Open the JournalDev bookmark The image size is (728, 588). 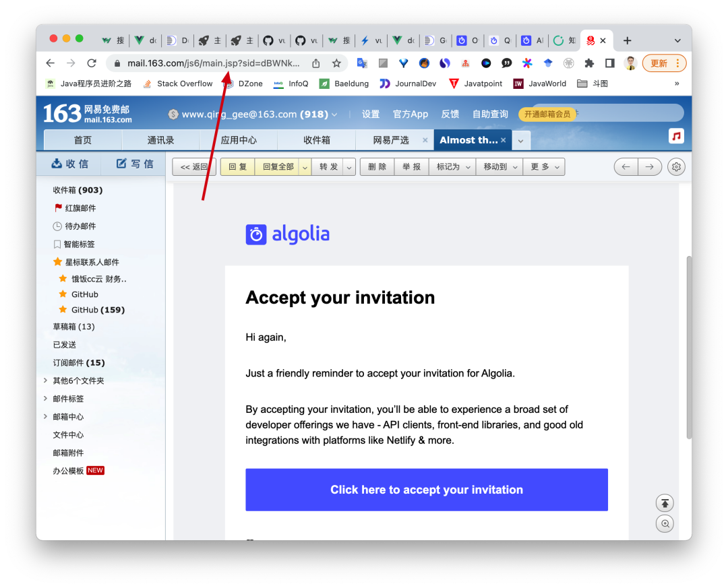click(x=408, y=84)
